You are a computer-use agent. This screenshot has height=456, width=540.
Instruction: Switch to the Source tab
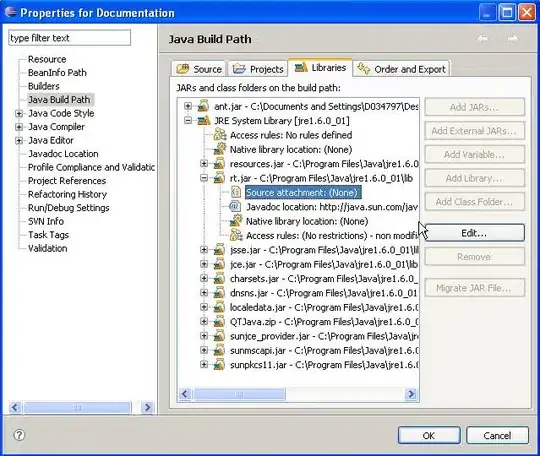tap(199, 69)
